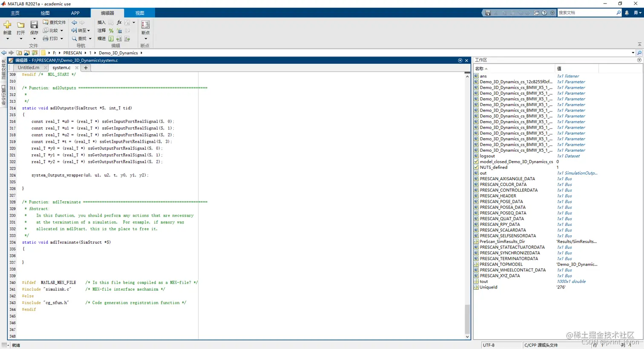Image resolution: width=644 pixels, height=349 pixels.
Task: Open the Editor panel actions dropdown
Action: click(x=460, y=61)
